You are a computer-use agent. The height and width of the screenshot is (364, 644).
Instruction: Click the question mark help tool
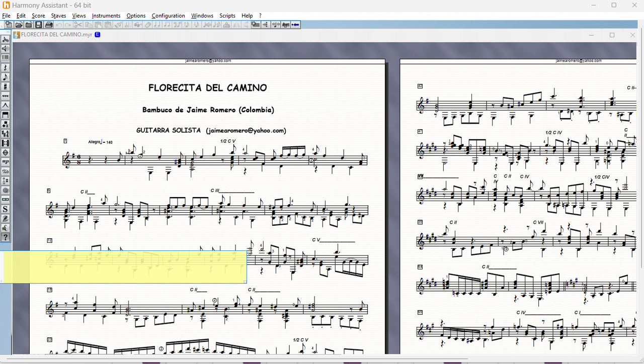(6, 237)
